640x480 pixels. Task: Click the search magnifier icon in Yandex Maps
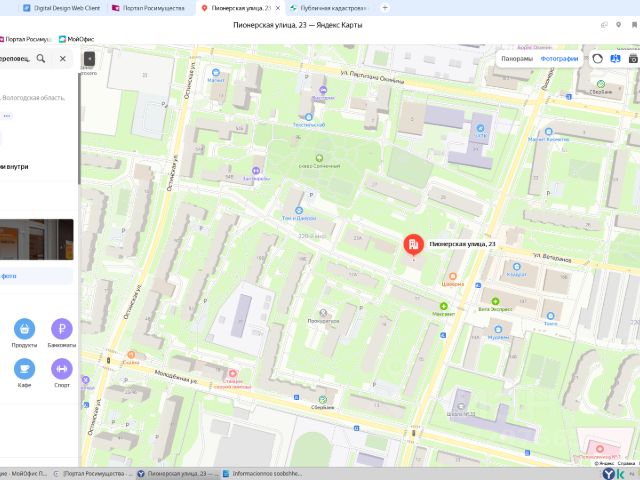41,58
